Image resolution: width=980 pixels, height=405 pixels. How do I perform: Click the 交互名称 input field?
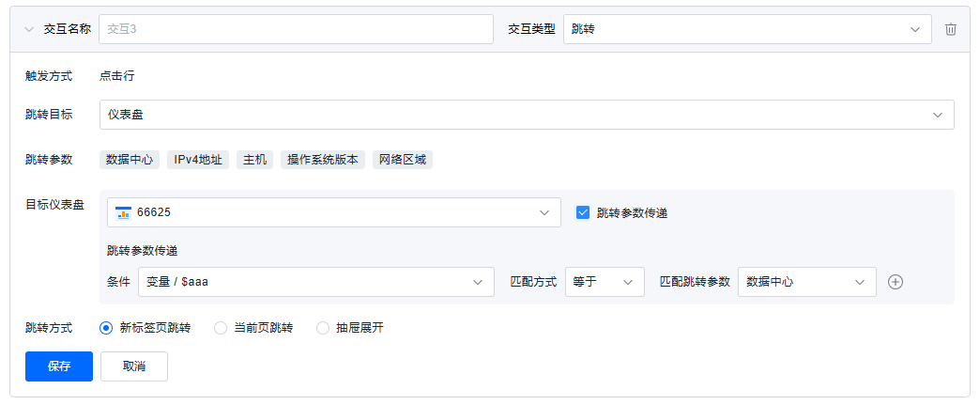click(296, 29)
